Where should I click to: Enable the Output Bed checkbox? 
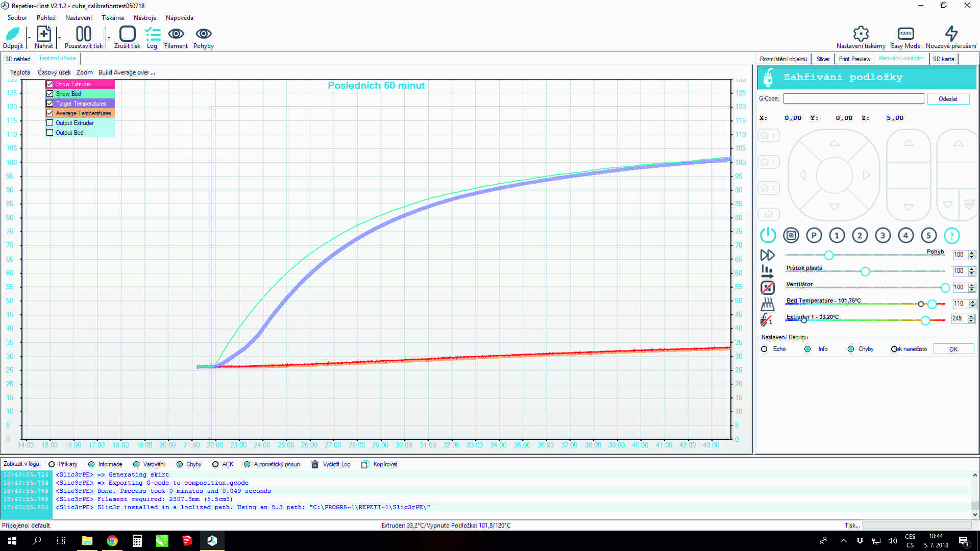(x=50, y=133)
